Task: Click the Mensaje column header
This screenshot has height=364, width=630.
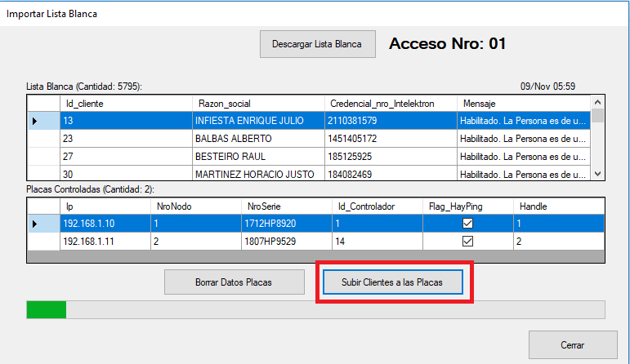Action: (x=523, y=104)
